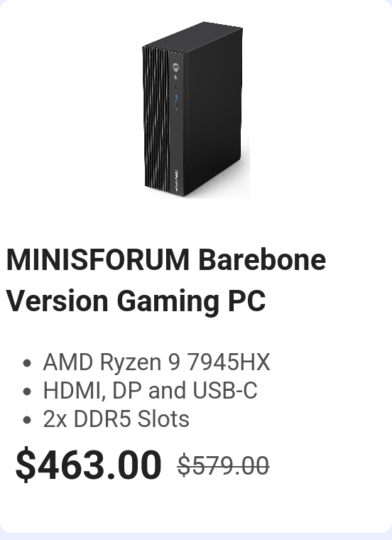Click the words Gaming PC in the title
Image resolution: width=392 pixels, height=540 pixels.
point(191,301)
